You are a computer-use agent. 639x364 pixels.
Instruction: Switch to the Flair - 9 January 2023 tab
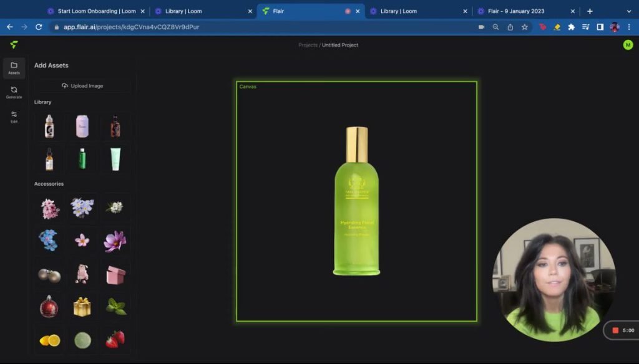[x=516, y=11]
